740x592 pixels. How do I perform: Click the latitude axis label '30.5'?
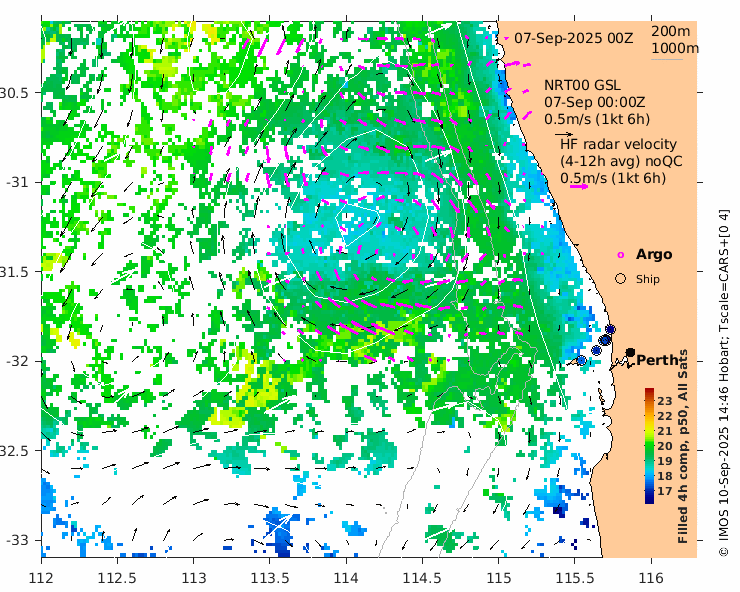tap(14, 93)
